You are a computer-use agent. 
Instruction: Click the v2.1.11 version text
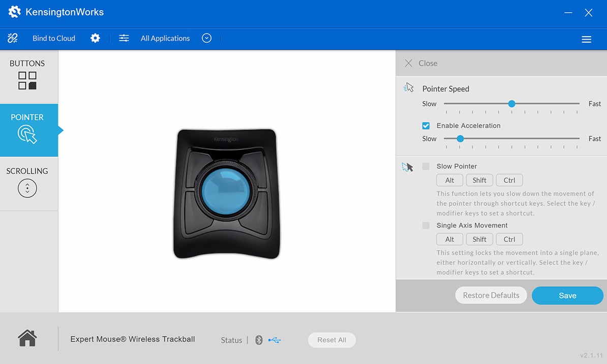591,355
